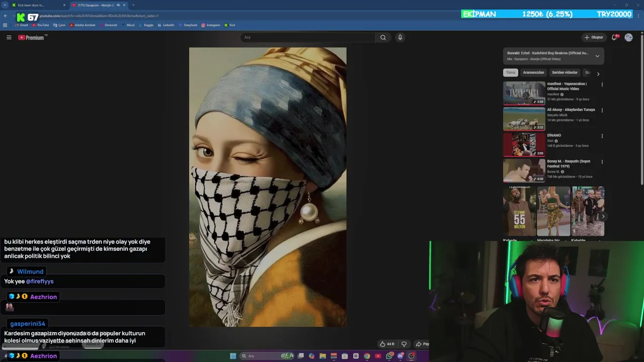
Task: Open more options for manifest Yaşanacaksa video
Action: click(602, 84)
